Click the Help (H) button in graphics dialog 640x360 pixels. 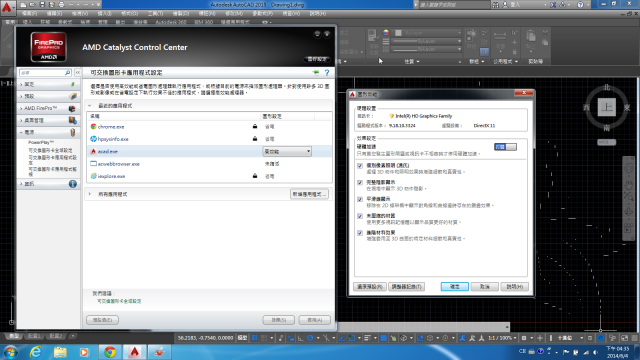tap(514, 287)
